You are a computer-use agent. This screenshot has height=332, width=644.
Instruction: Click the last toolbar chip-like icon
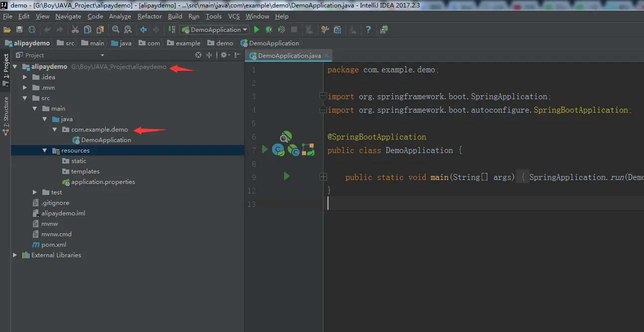384,30
